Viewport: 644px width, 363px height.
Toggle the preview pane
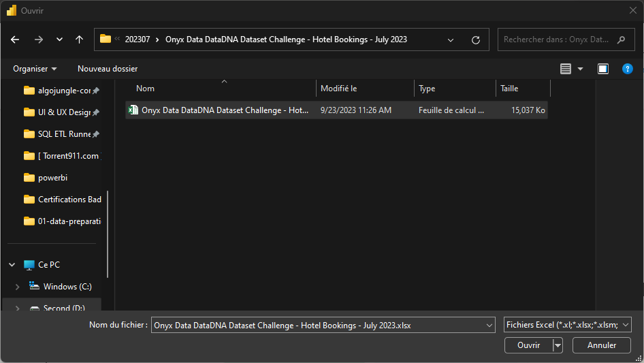pos(603,69)
